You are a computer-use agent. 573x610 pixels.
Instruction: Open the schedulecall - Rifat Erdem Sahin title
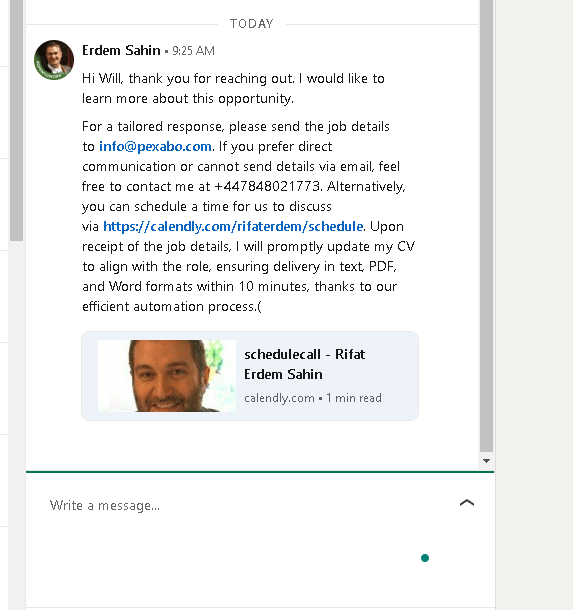[x=305, y=364]
